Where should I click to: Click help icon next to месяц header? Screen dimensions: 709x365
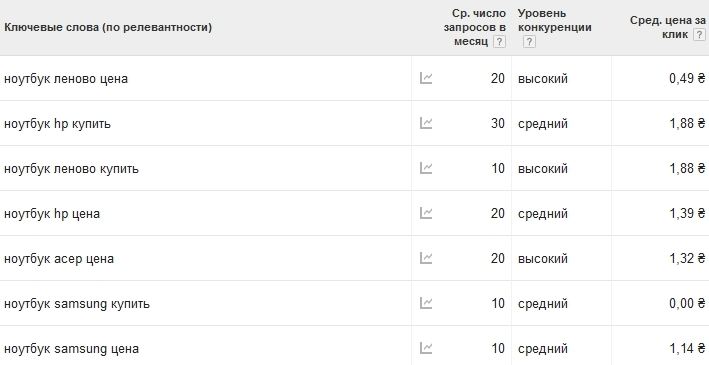pyautogui.click(x=499, y=42)
